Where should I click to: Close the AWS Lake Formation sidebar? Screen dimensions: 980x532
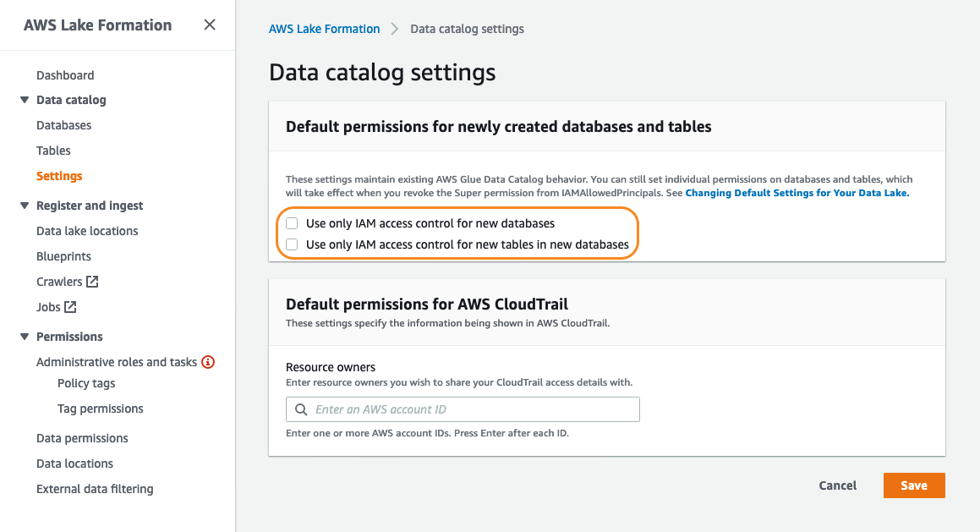coord(210,25)
